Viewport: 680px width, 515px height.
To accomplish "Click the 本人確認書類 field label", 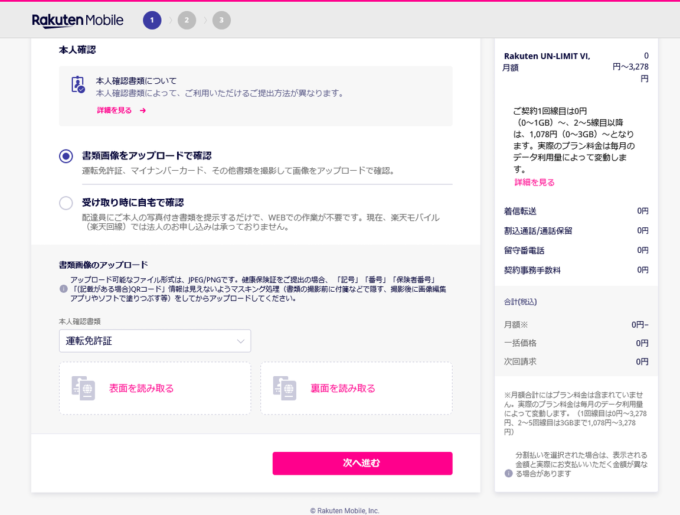I will (x=80, y=321).
